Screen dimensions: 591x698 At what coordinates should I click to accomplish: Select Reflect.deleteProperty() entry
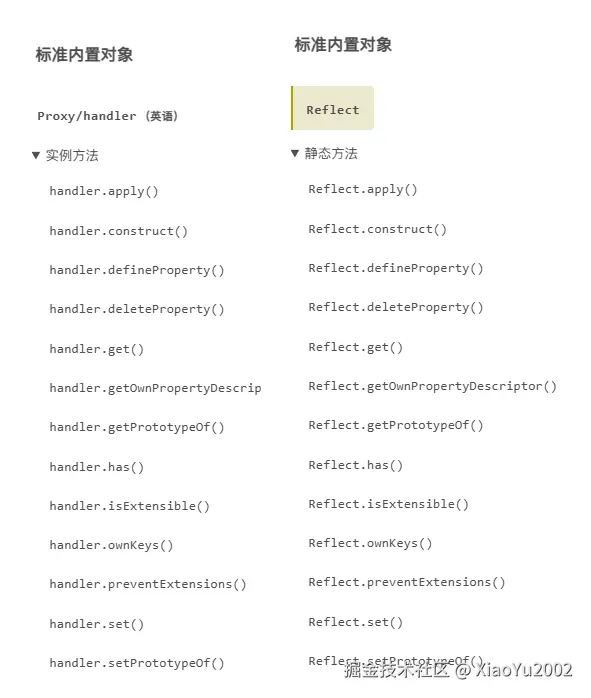click(x=396, y=308)
